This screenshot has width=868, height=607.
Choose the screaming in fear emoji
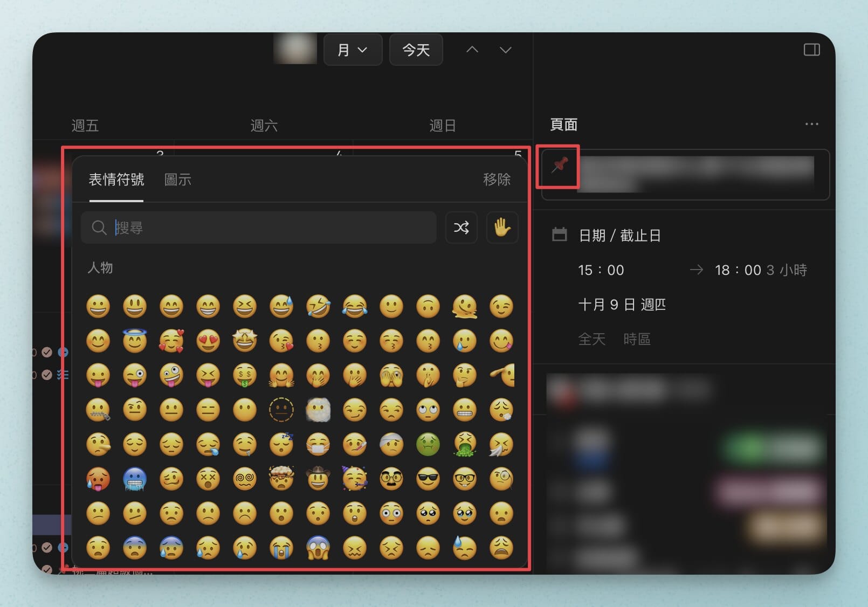pyautogui.click(x=318, y=548)
